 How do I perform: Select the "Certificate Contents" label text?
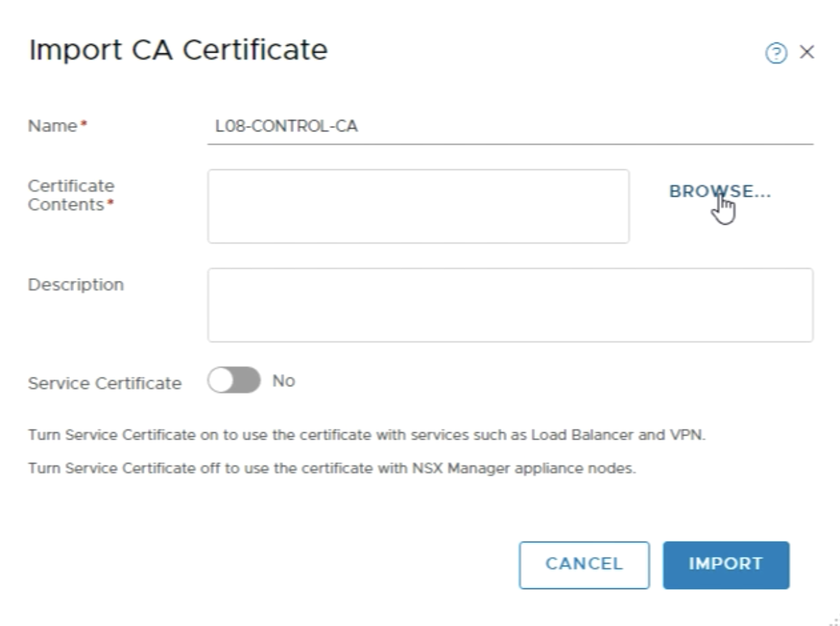pyautogui.click(x=71, y=195)
